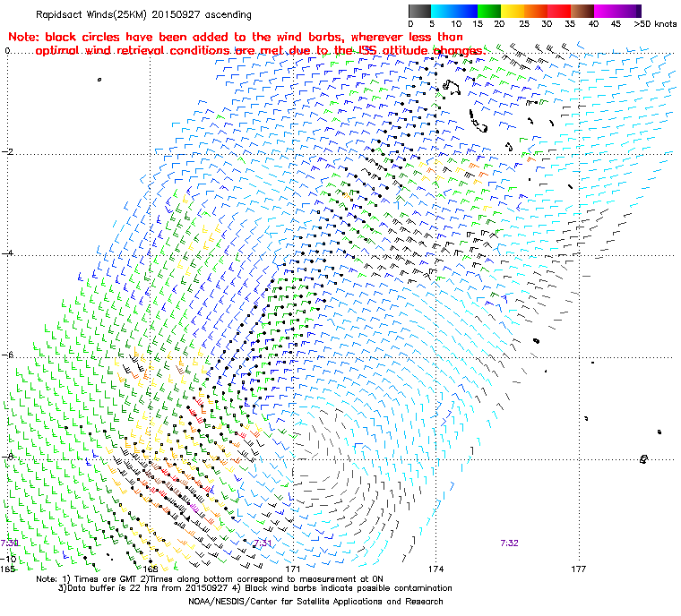
Task: Click the latitude axis label -2
Action: pyautogui.click(x=7, y=151)
